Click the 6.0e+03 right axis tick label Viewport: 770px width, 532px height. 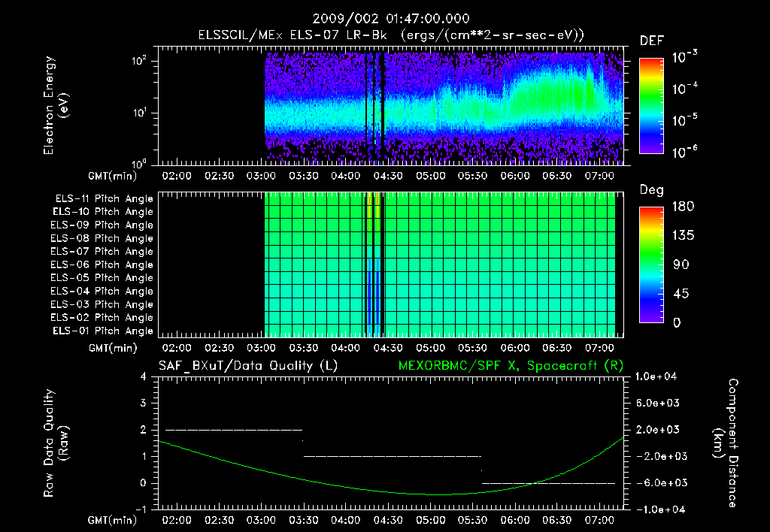click(657, 404)
